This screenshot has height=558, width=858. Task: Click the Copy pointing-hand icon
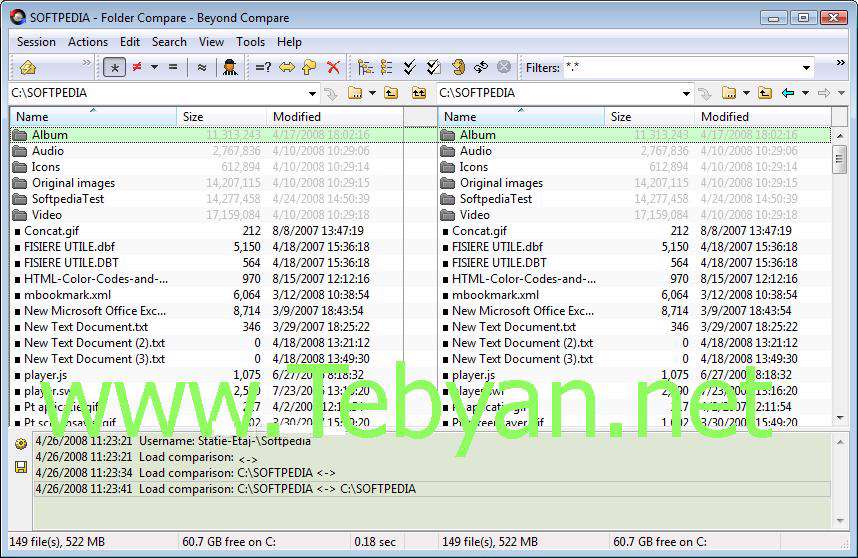click(x=309, y=67)
